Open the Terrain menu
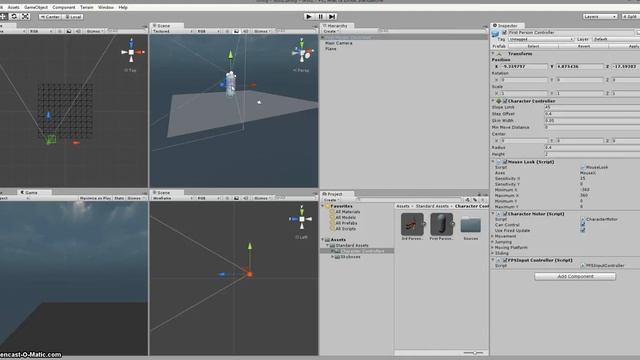 pos(87,7)
